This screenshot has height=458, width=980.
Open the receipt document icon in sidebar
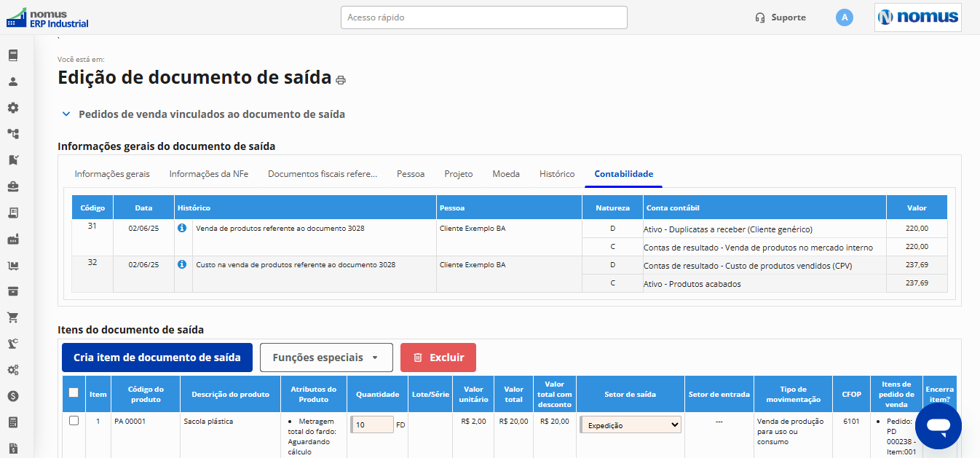click(13, 213)
